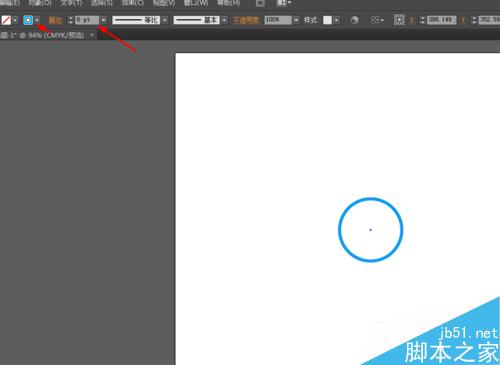Screen dimensions: 500x365
Task: Click the blue stroke color swatch
Action: (x=28, y=20)
